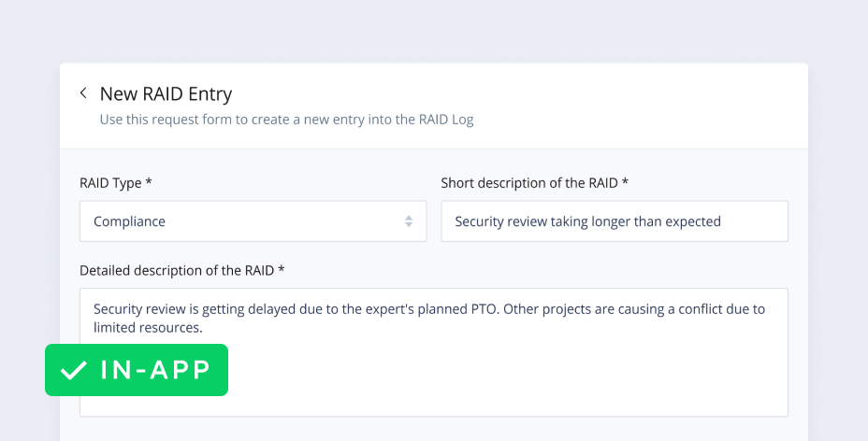This screenshot has width=868, height=441.
Task: Place cursor after "longer than expected" text
Action: 722,221
